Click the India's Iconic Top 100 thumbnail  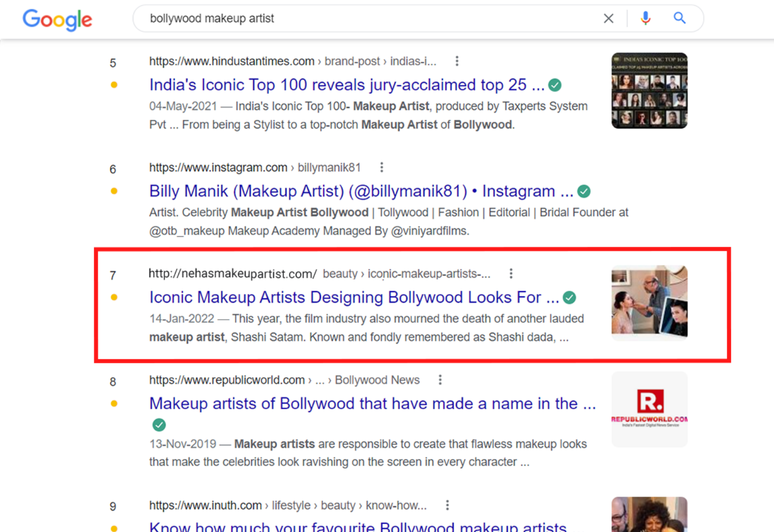coord(649,90)
